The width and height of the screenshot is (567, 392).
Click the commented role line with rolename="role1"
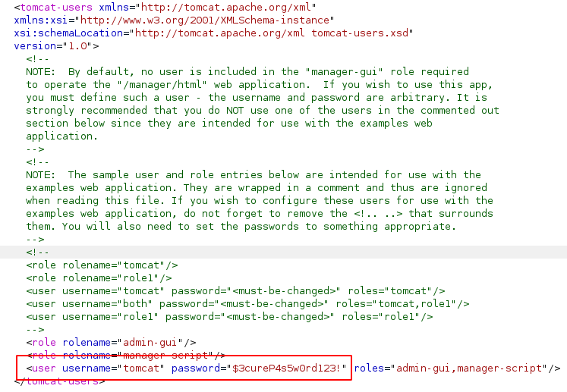102,278
